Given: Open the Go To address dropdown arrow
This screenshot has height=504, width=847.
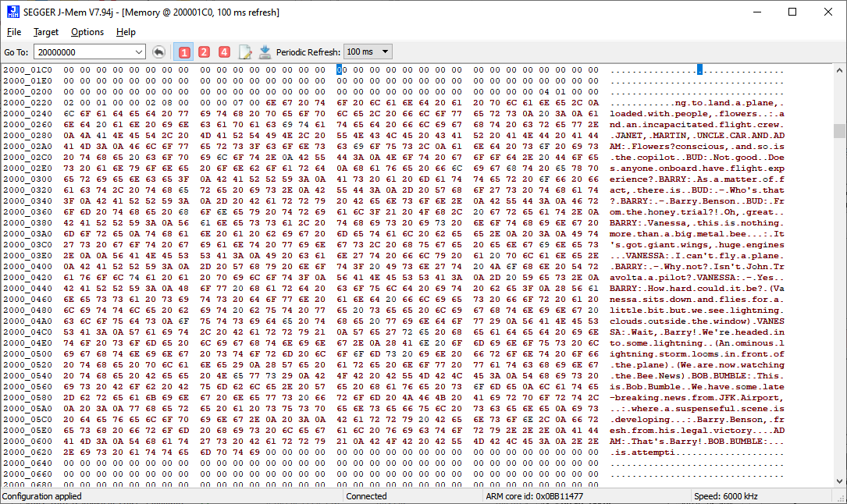Looking at the screenshot, I should (x=139, y=52).
